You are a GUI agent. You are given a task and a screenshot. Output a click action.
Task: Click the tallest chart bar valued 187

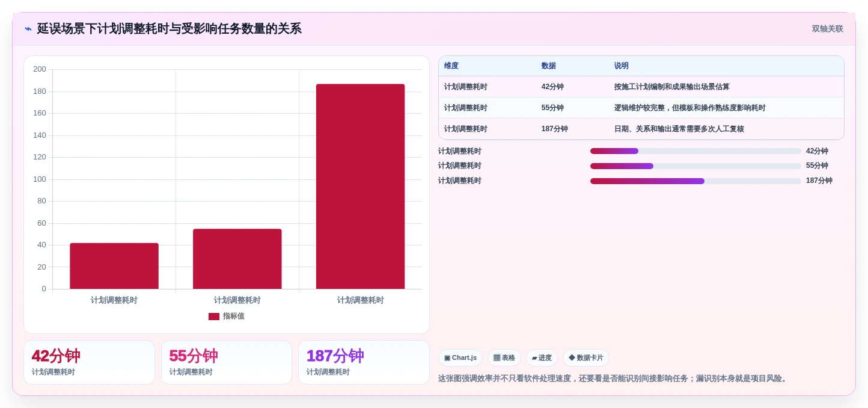361,187
